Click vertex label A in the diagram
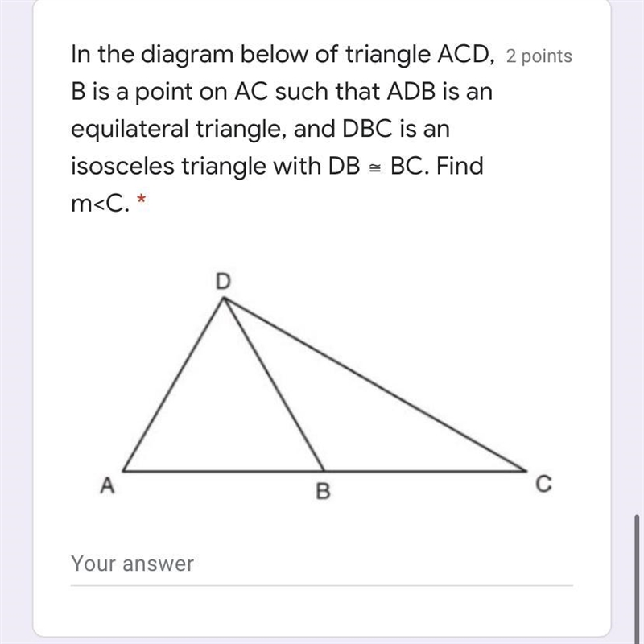 (107, 485)
